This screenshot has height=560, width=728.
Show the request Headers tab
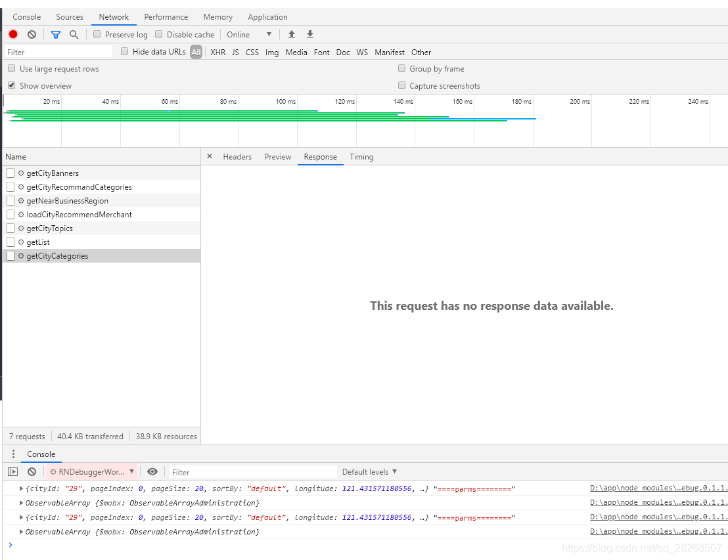[237, 157]
